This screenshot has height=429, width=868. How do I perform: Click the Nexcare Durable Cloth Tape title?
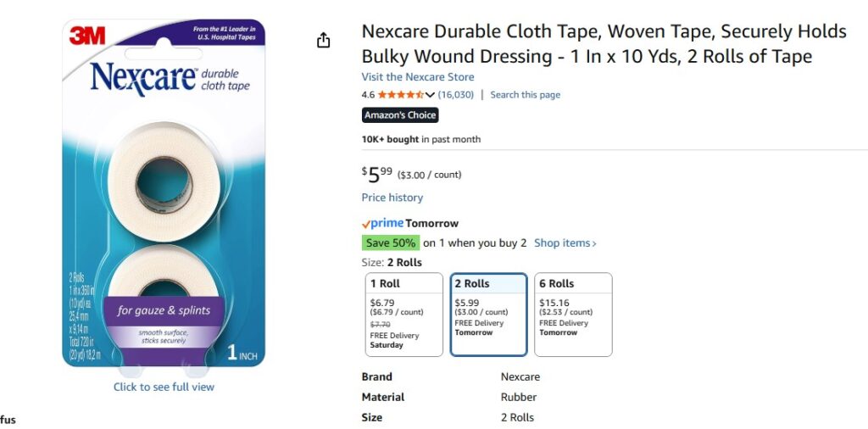coord(604,44)
